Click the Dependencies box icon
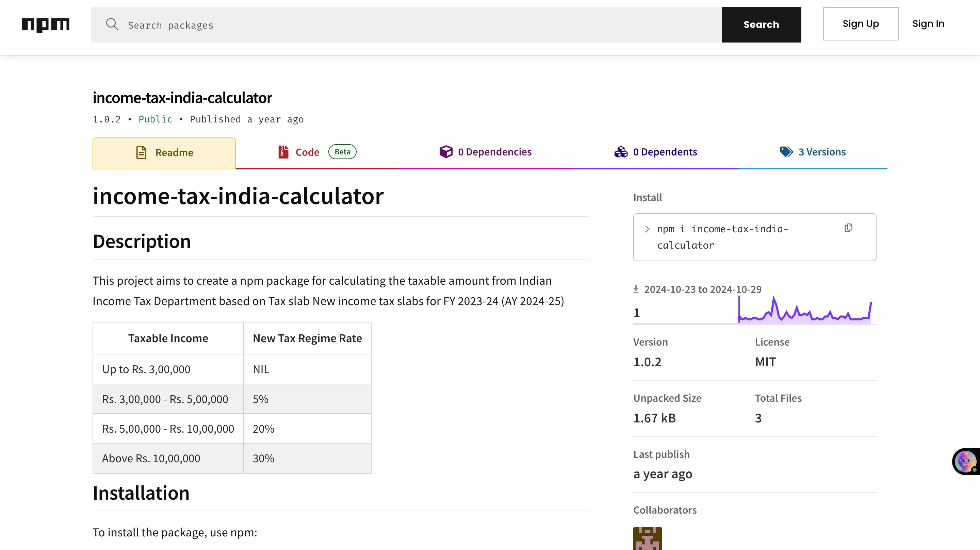Viewport: 980px width, 550px height. [x=446, y=152]
